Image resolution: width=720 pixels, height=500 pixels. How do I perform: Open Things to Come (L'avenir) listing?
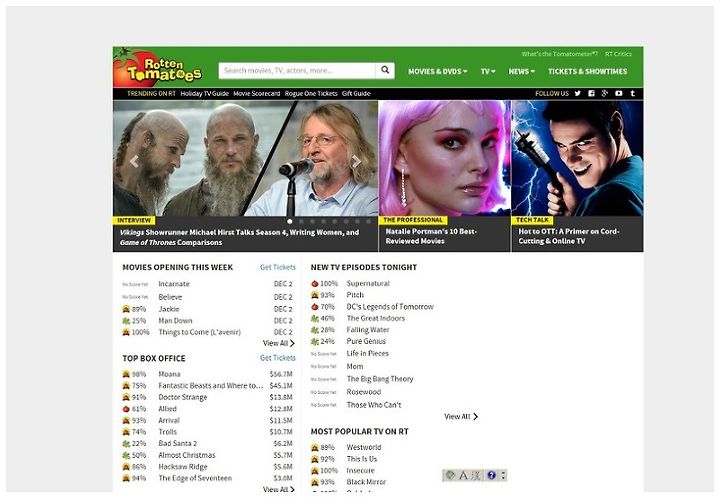[x=199, y=332]
